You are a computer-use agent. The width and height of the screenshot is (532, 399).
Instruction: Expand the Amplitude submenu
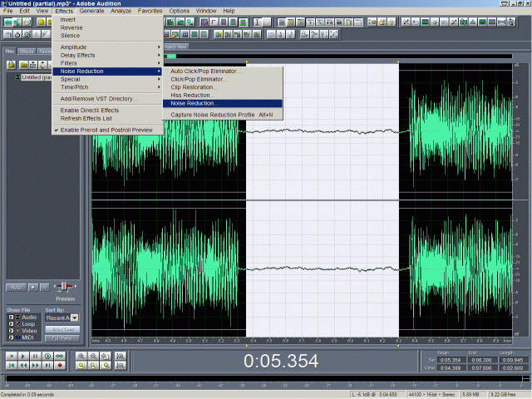[107, 47]
